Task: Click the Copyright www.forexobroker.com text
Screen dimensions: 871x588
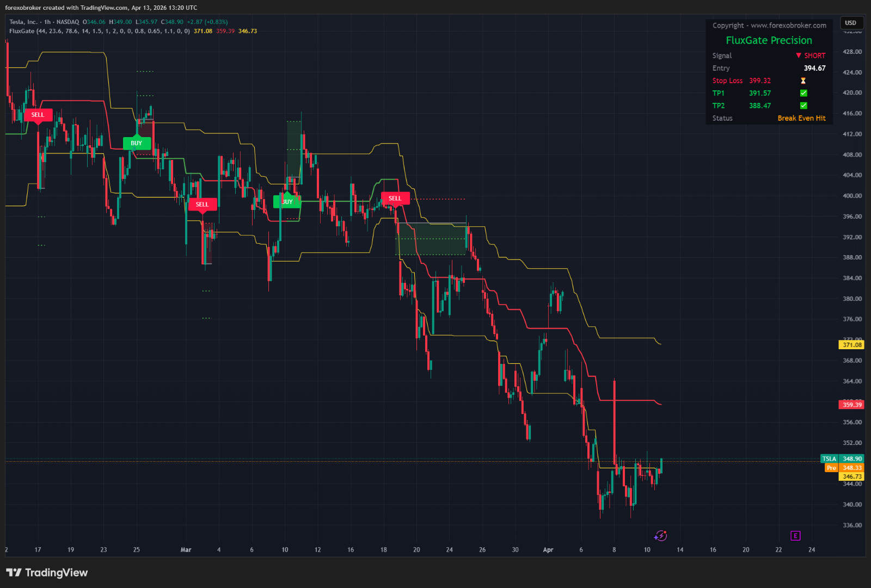Action: (x=769, y=26)
